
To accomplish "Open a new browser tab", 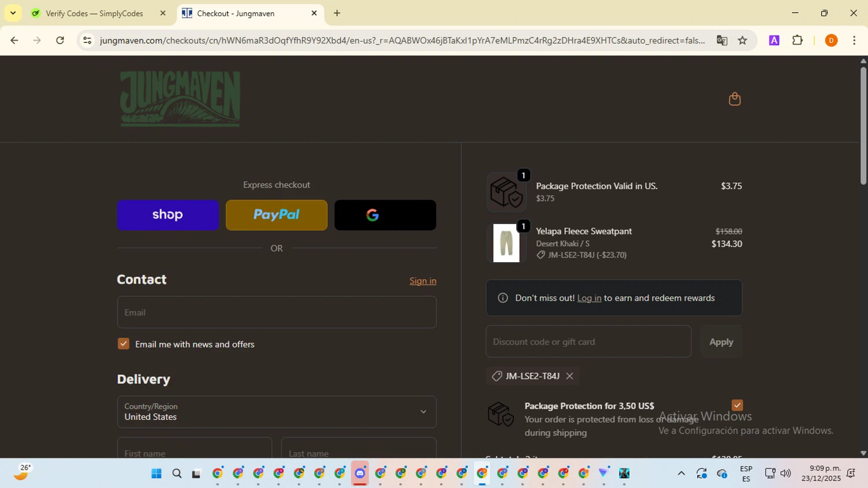I will (337, 13).
